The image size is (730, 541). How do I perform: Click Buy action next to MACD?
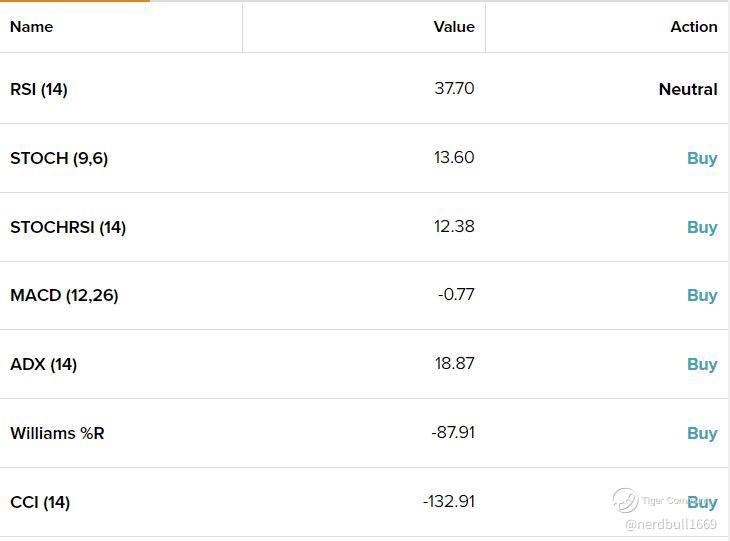pos(702,295)
